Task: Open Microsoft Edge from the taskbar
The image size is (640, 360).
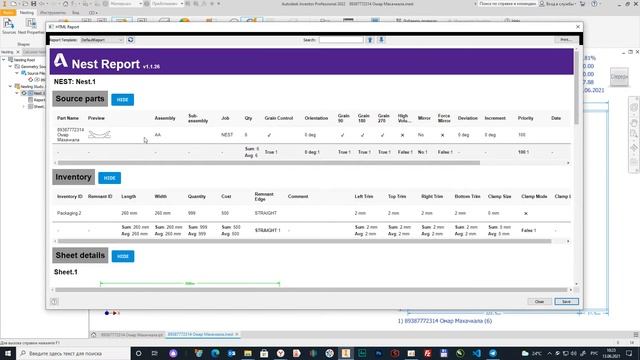Action: click(x=215, y=353)
